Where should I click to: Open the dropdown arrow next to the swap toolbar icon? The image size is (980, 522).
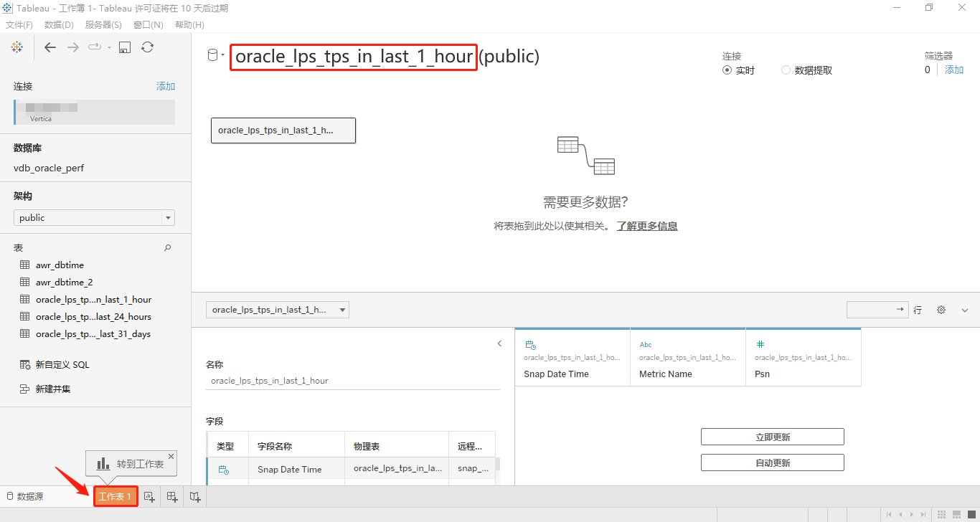[x=109, y=47]
